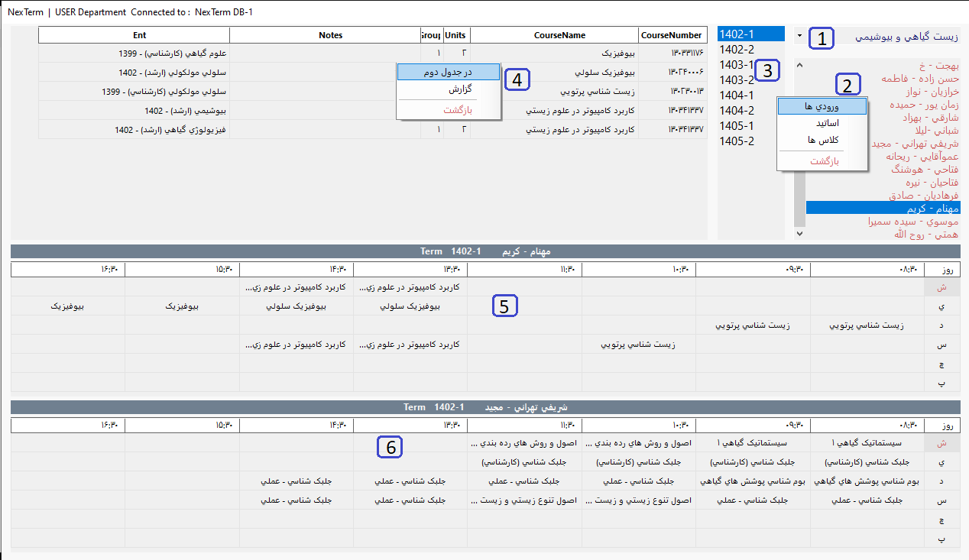This screenshot has height=560, width=969.
Task: Select term 1404-1 in the term list
Action: [737, 95]
